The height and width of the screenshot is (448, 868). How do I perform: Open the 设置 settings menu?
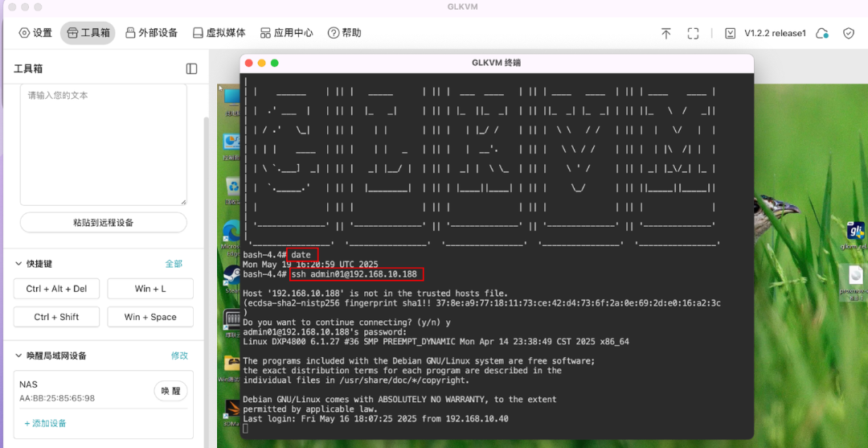[35, 33]
